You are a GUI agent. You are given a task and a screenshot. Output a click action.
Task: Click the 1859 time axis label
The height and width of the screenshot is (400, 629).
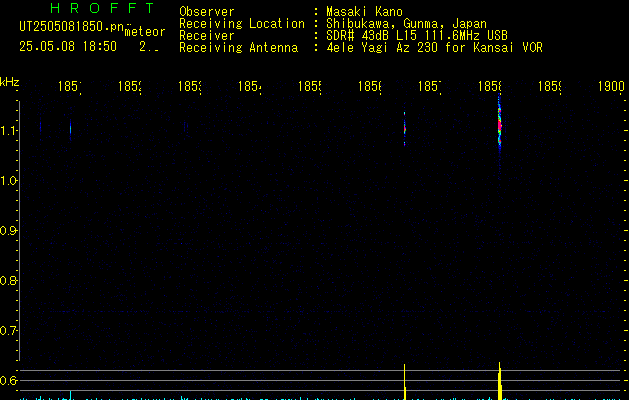pyautogui.click(x=550, y=86)
